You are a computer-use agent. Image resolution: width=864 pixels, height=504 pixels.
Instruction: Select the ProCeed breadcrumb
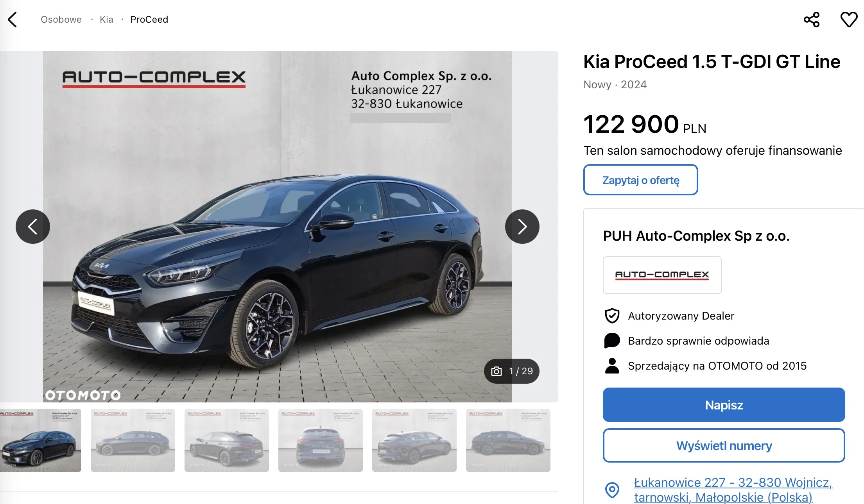(149, 20)
